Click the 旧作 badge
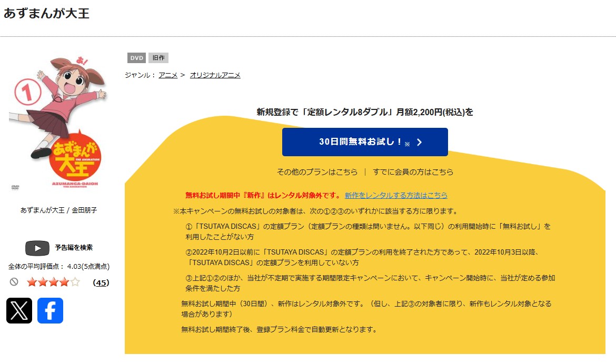Viewport: 616px width, 364px height. 158,58
